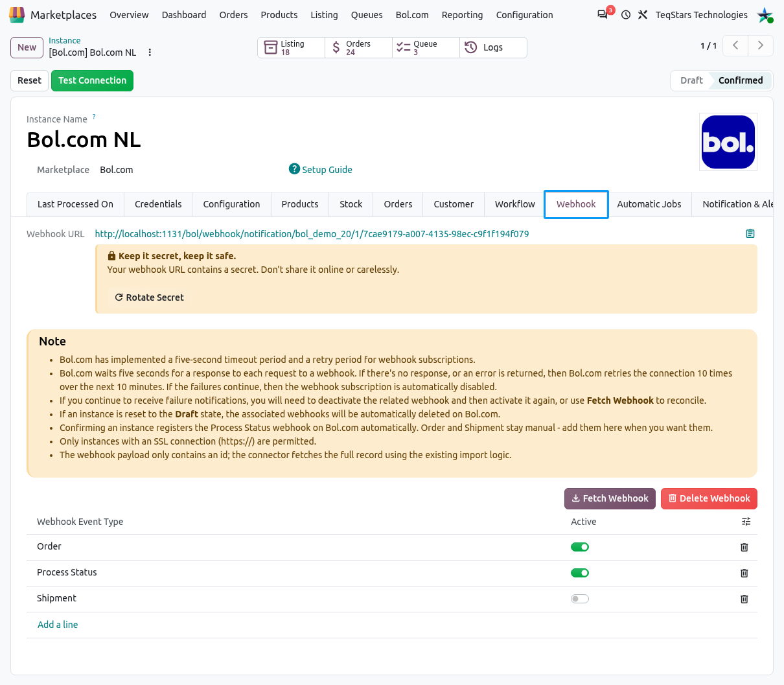Sort by the Active column header
Image resolution: width=784 pixels, height=685 pixels.
click(584, 522)
